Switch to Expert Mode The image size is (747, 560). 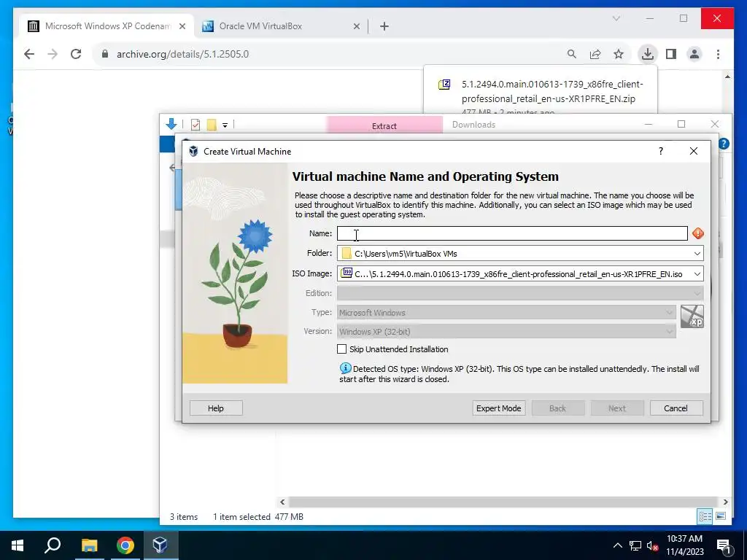pos(499,408)
